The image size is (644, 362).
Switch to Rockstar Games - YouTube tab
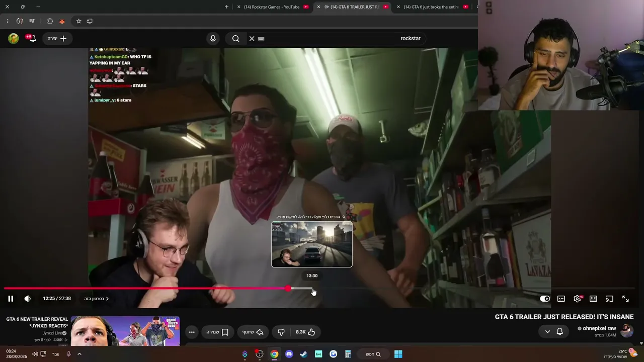pos(272,7)
